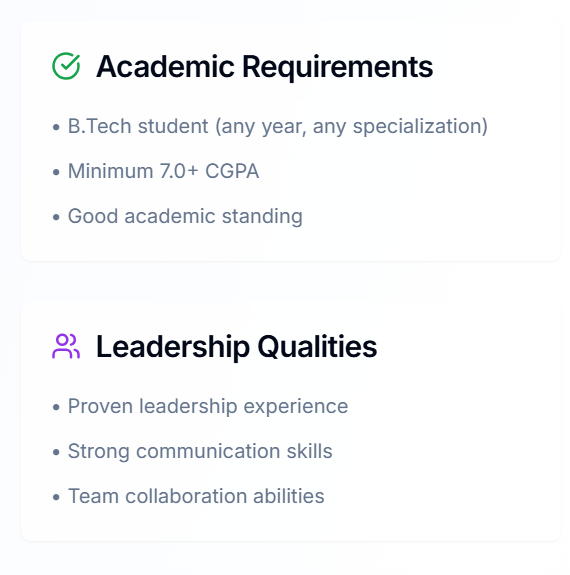
Task: Click the word CGPA
Action: 232,171
